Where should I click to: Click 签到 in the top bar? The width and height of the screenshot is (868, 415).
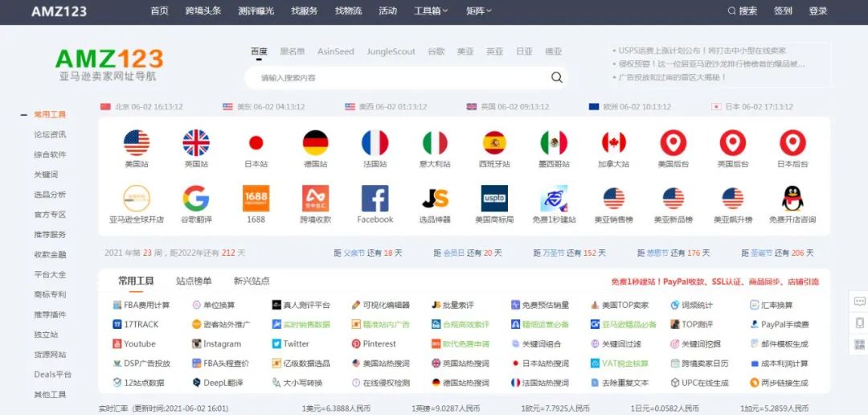tap(783, 10)
